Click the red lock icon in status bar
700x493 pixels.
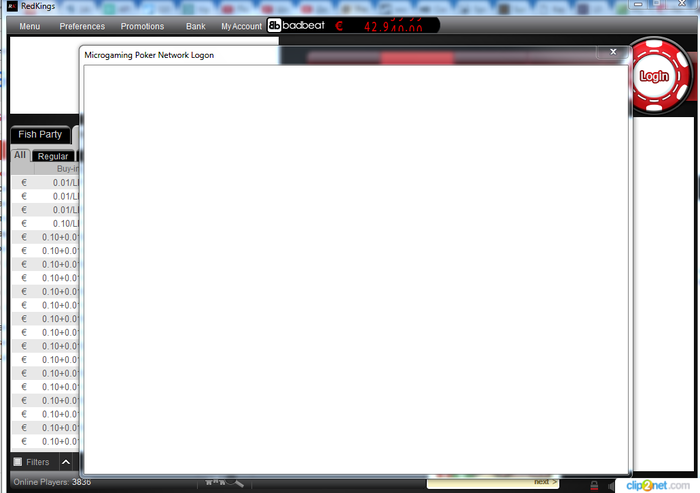[x=594, y=485]
